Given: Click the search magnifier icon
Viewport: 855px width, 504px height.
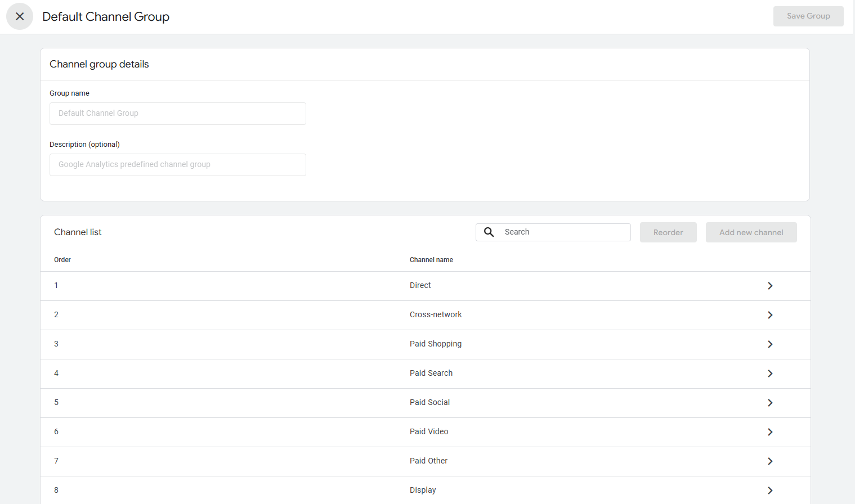Looking at the screenshot, I should [489, 232].
